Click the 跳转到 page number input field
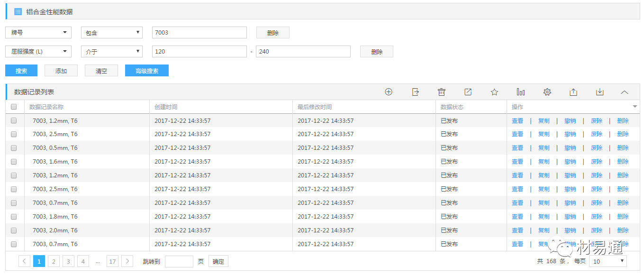Viewport: 644px width, 276px height. 179,261
